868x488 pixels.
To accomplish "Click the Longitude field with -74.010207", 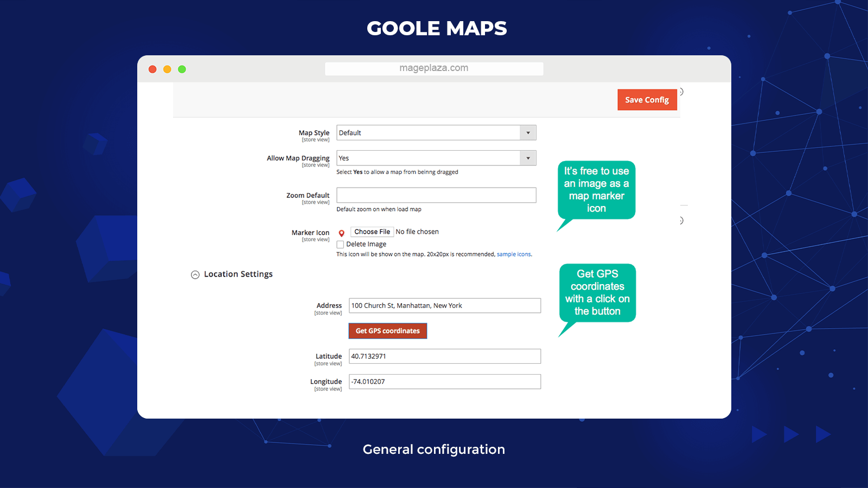I will point(444,381).
